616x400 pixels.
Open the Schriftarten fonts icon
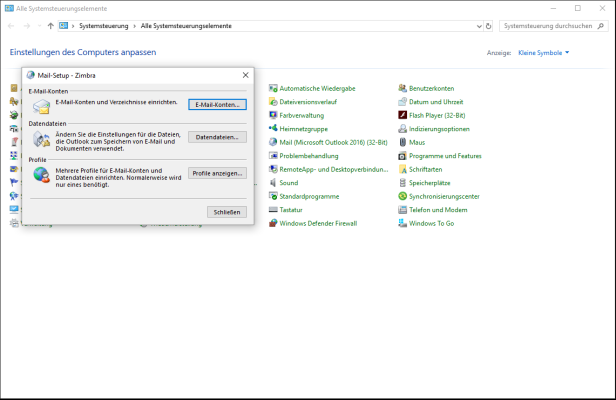pyautogui.click(x=402, y=169)
